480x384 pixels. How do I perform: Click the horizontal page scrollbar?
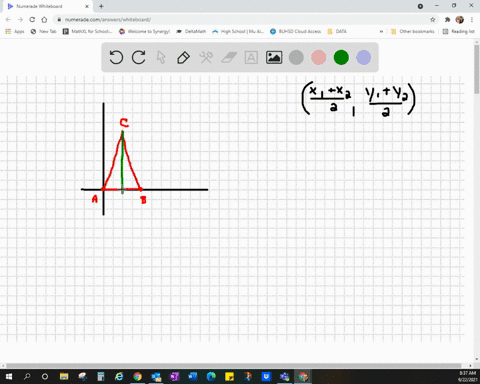click(233, 365)
